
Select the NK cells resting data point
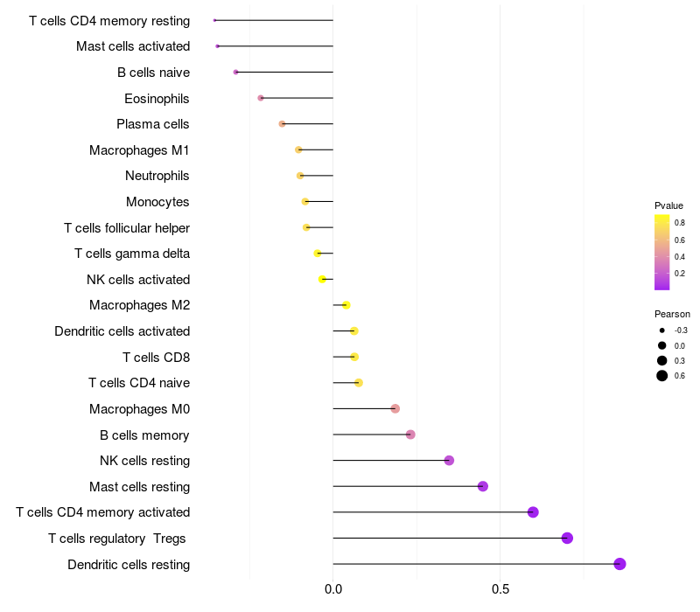[449, 461]
